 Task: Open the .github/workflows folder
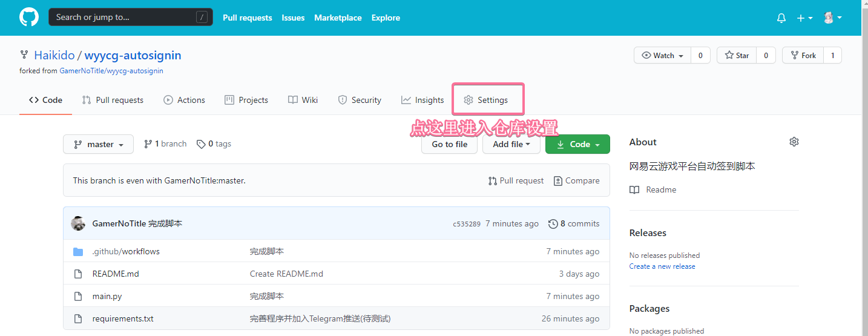126,251
